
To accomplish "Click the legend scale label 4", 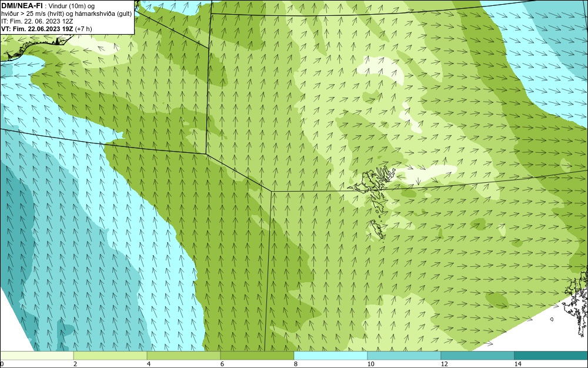I will (149, 364).
